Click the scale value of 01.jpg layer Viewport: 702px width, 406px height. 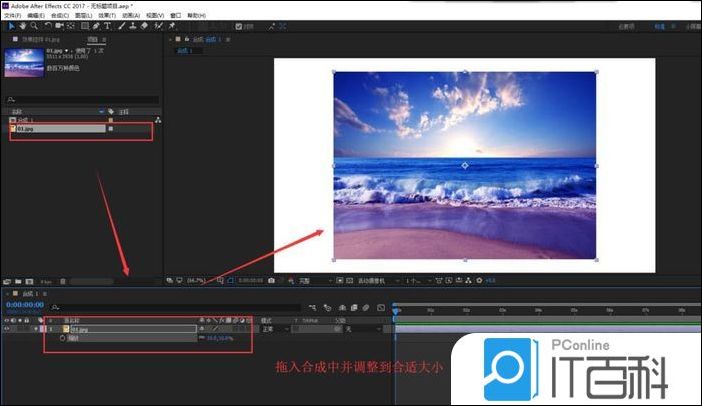[219, 338]
